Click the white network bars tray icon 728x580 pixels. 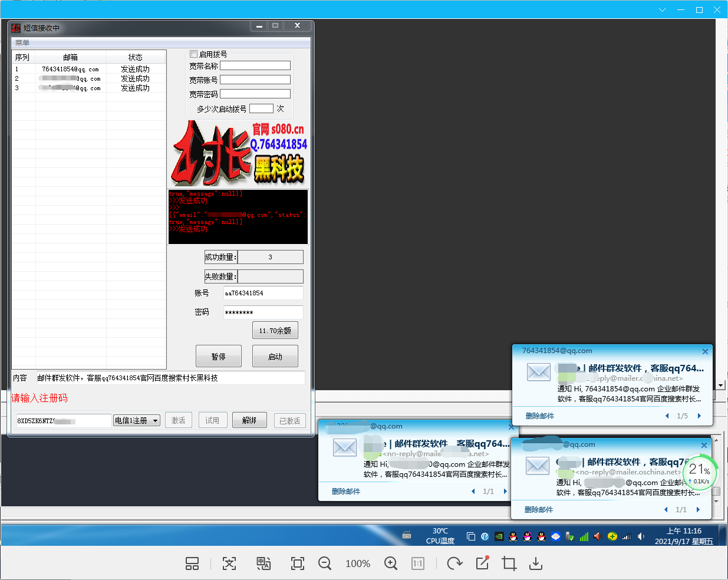(627, 536)
